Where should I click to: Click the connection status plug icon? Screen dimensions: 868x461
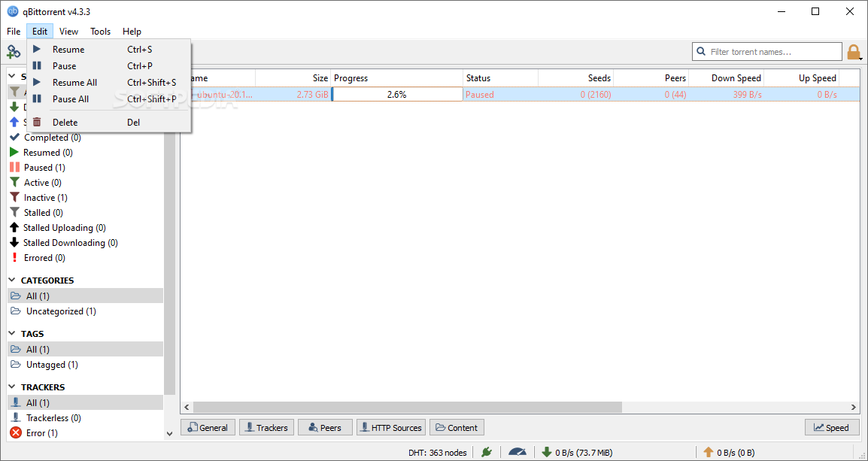pos(487,452)
